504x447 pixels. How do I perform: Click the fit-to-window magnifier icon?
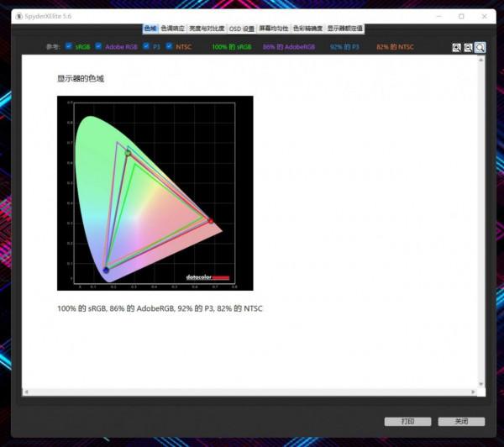pyautogui.click(x=480, y=48)
